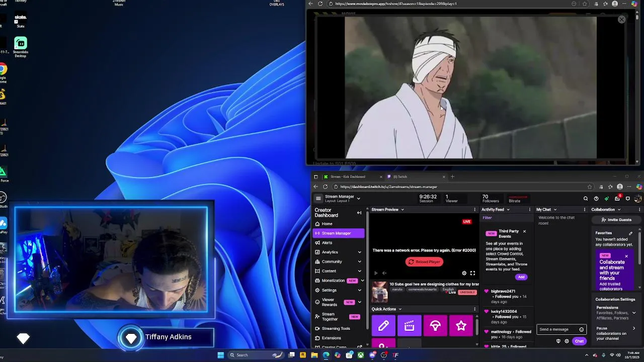
Task: Open the chat shield mode icon
Action: click(558, 341)
